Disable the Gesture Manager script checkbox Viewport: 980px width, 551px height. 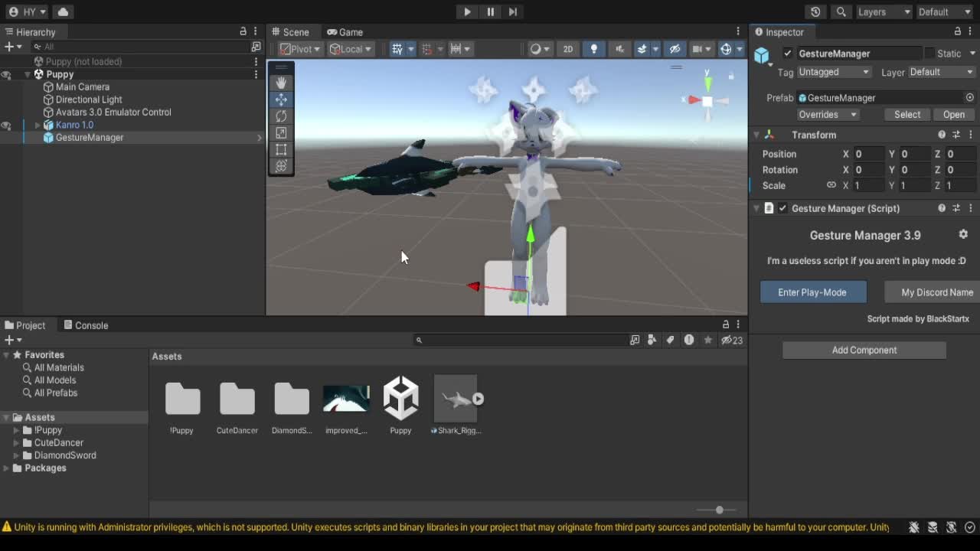782,208
